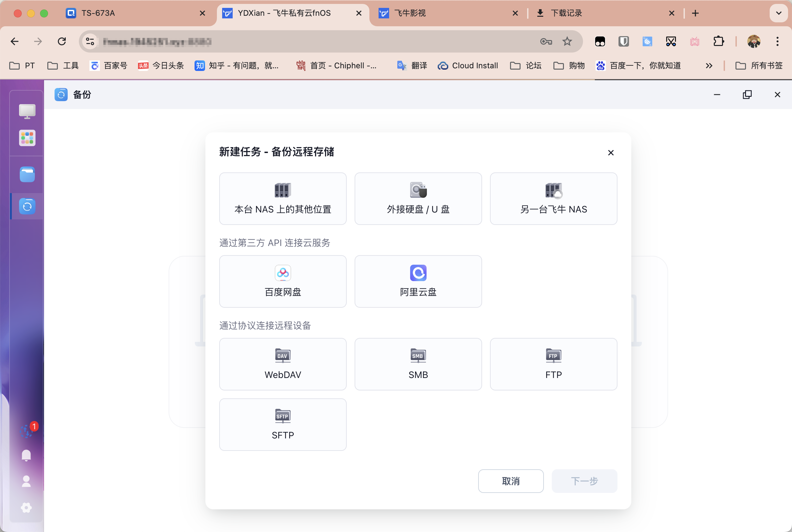Open the file manager folder icon in sidebar
792x532 pixels.
(27, 174)
